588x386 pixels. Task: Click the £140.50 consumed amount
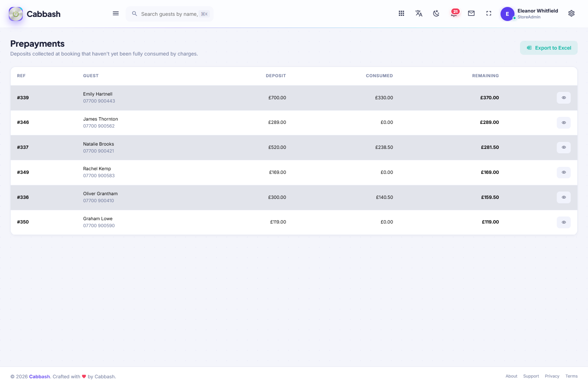(384, 197)
